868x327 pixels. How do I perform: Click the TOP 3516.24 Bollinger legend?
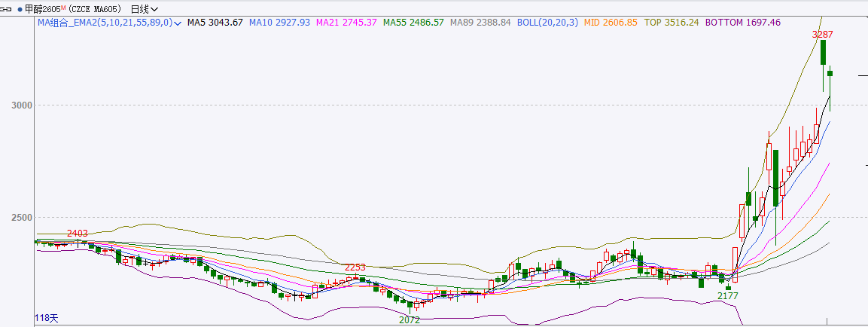pyautogui.click(x=672, y=23)
